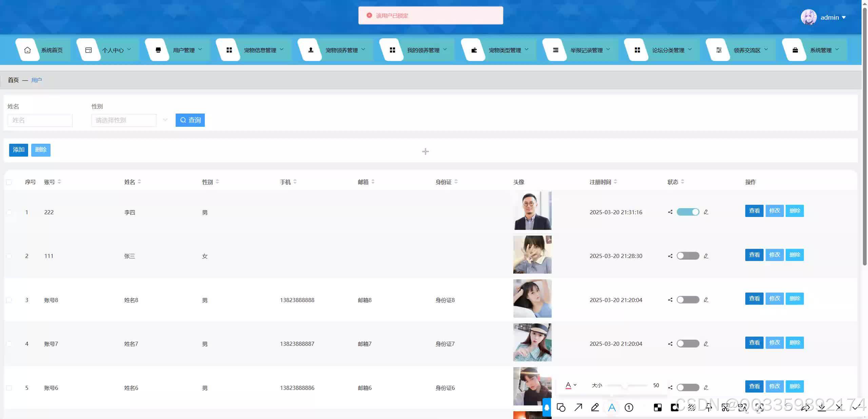Select the arrow annotation tool
868x419 pixels.
click(x=578, y=407)
